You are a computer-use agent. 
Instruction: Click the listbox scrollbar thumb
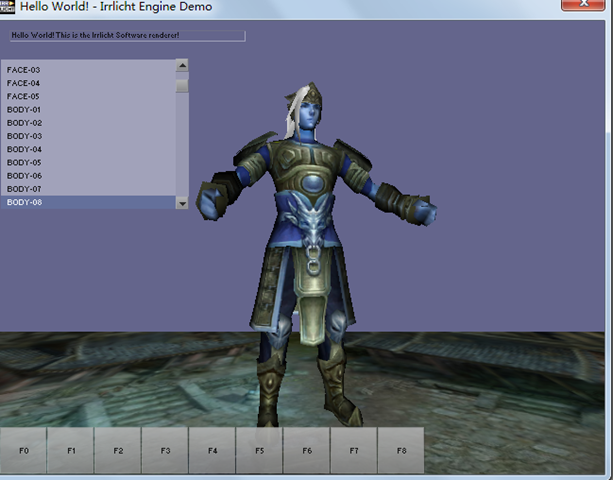(182, 86)
